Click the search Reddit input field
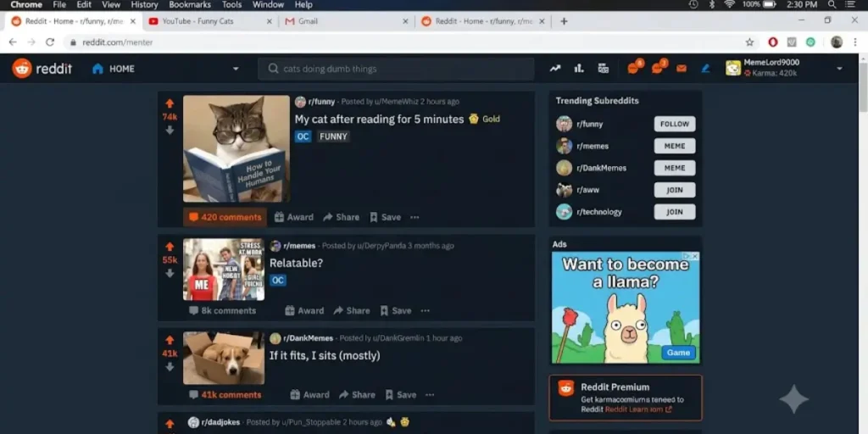Viewport: 868px width, 434px height. (x=396, y=69)
